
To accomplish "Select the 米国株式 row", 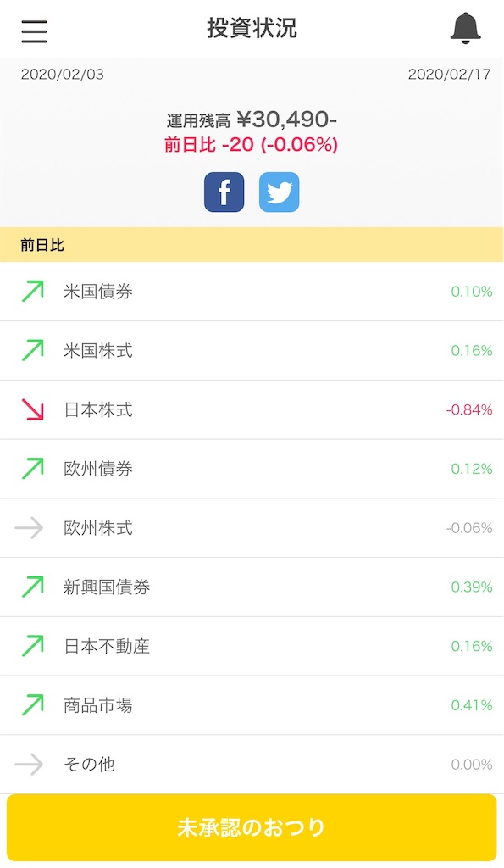I will (x=252, y=350).
